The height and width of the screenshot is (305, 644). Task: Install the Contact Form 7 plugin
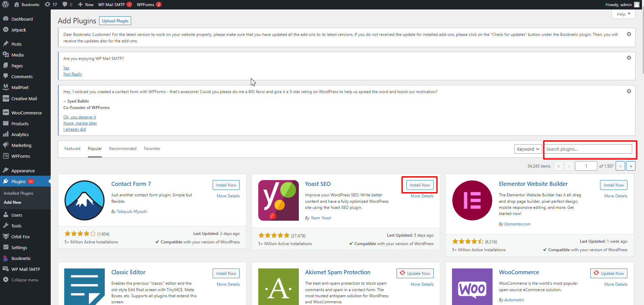point(226,185)
